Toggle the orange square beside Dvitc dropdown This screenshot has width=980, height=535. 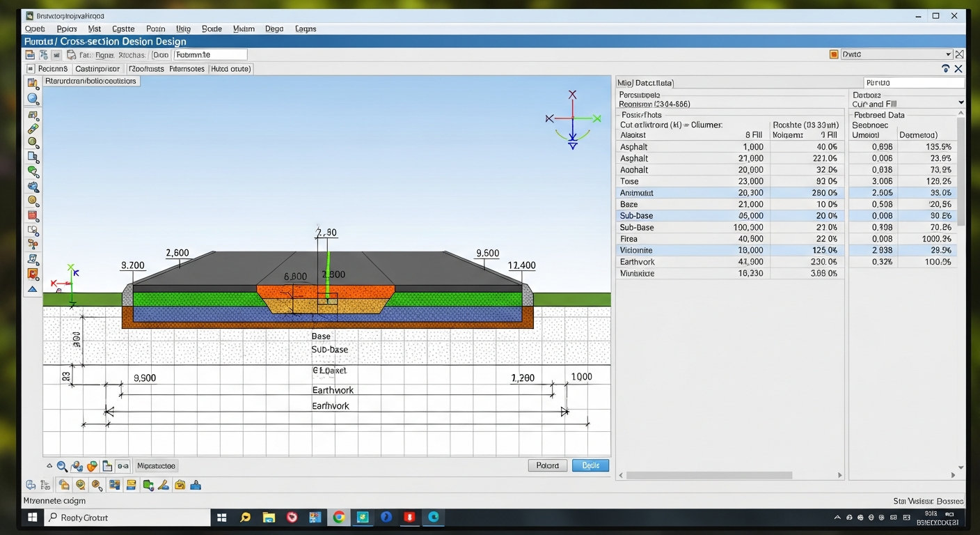click(834, 54)
